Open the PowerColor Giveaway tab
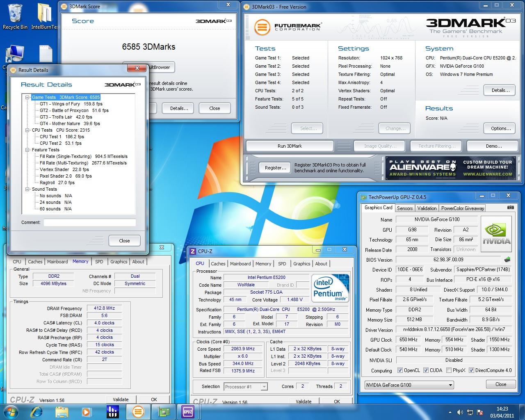This screenshot has height=420, width=525. tap(463, 208)
